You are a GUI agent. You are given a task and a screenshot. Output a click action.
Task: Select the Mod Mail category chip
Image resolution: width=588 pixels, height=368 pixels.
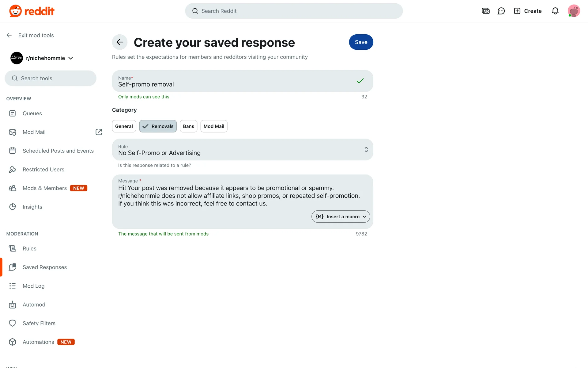click(214, 126)
